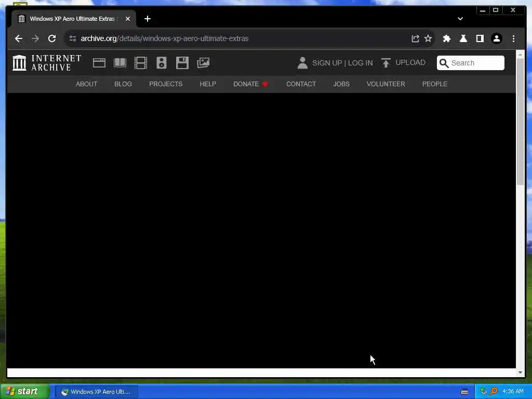
Task: Click the magnifier icon in search box
Action: (444, 63)
